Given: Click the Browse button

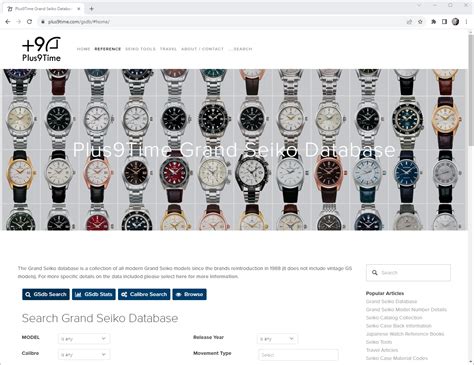Looking at the screenshot, I should 189,294.
